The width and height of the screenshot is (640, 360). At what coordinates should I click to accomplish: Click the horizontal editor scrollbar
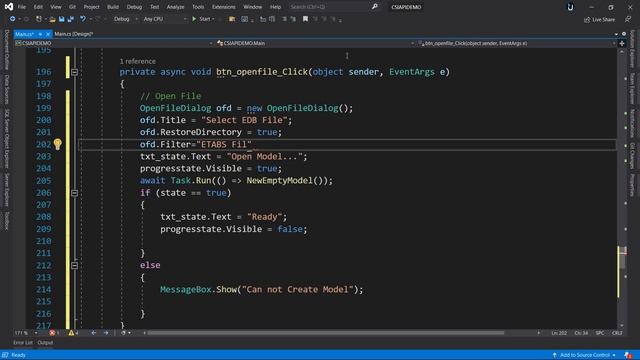coord(325,333)
